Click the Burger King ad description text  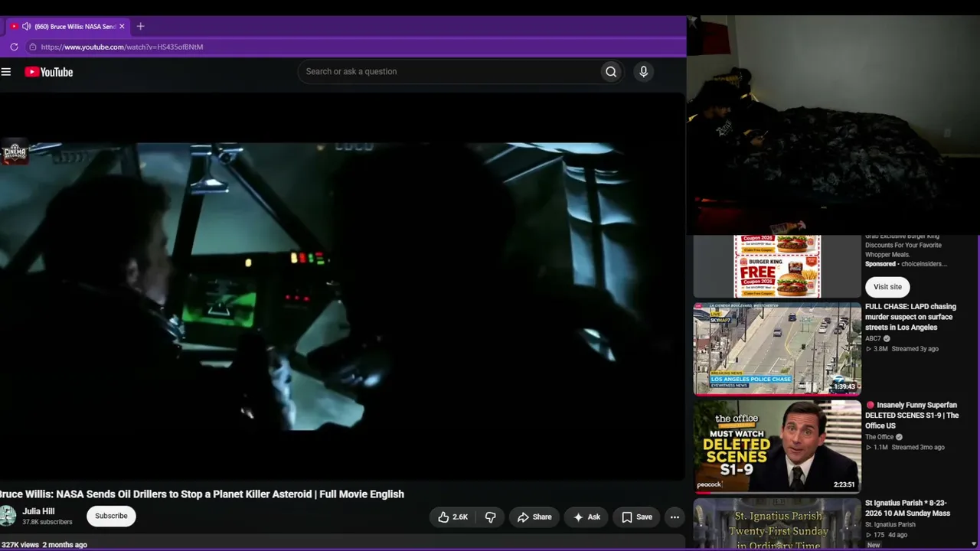(903, 245)
